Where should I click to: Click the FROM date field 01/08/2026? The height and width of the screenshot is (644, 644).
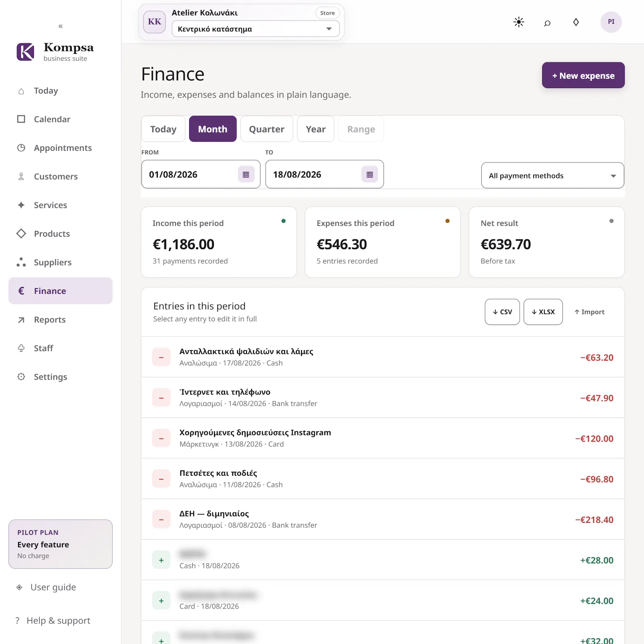click(201, 174)
